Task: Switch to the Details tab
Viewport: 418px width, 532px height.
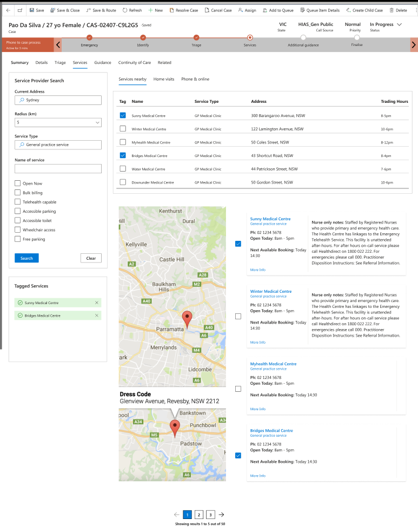Action: [x=42, y=62]
